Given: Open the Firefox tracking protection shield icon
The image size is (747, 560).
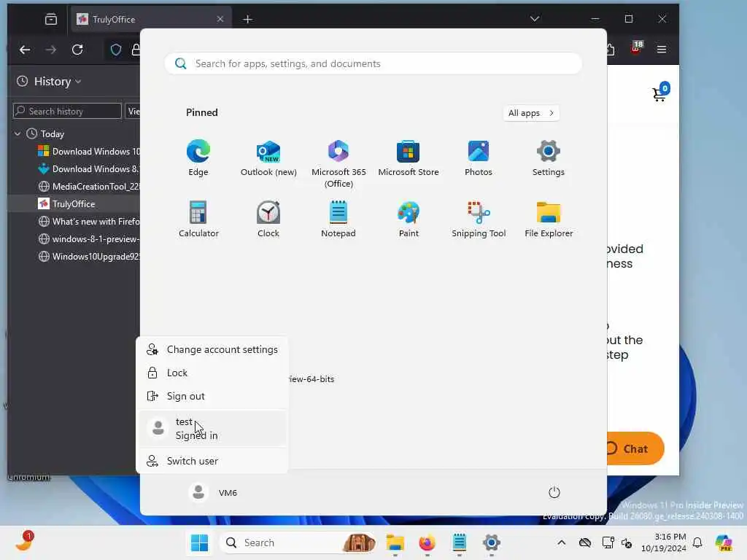Looking at the screenshot, I should pos(116,50).
